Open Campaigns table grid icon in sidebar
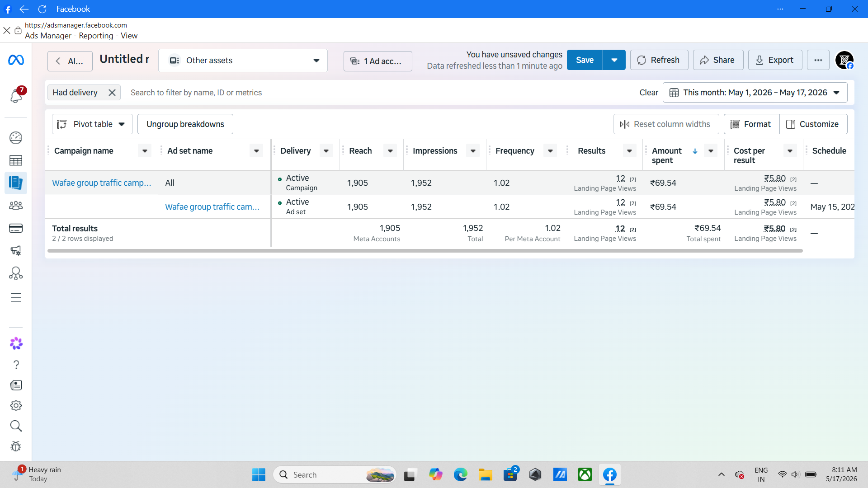The width and height of the screenshot is (868, 488). tap(16, 160)
